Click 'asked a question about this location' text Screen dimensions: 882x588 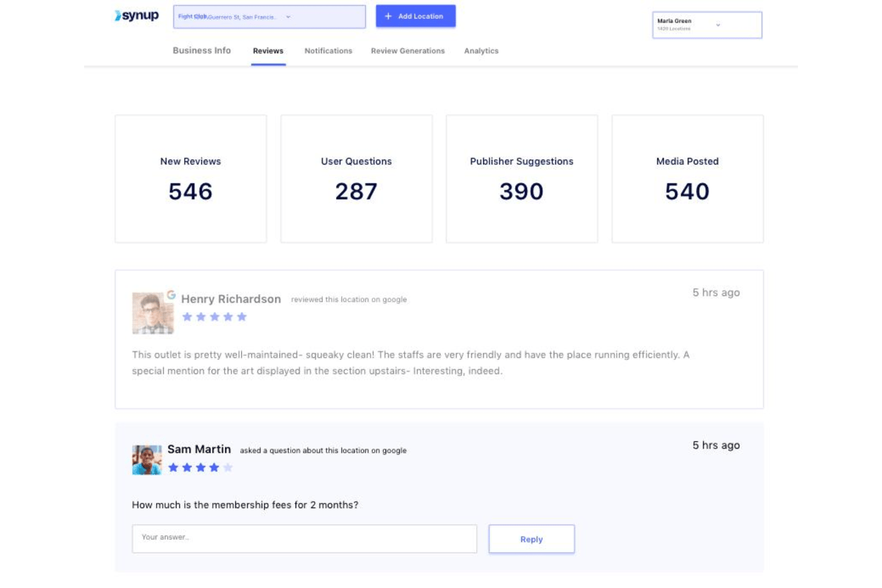coord(323,450)
